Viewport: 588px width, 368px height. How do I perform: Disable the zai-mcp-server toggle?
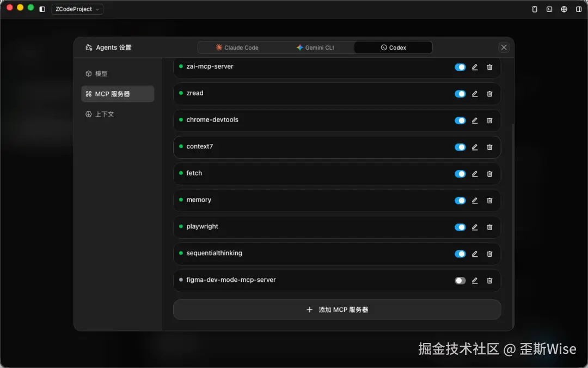(x=460, y=67)
